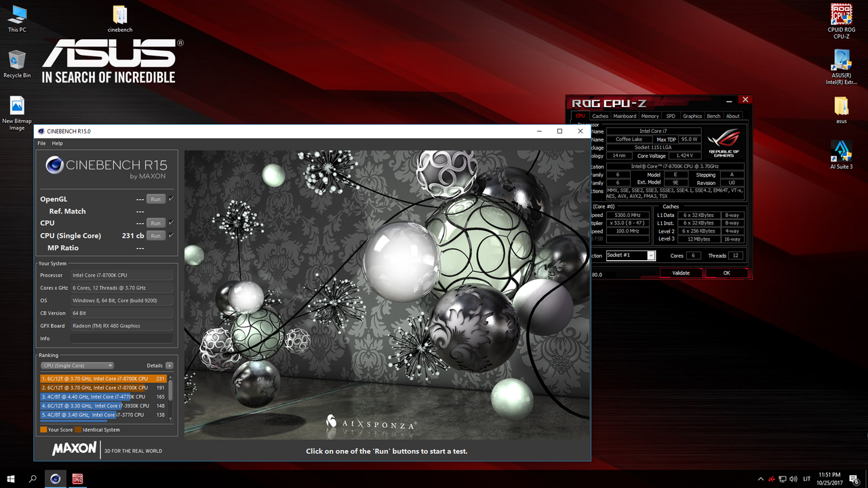Switch to Memory tab in CPU-Z
This screenshot has height=488, width=868.
[x=650, y=116]
